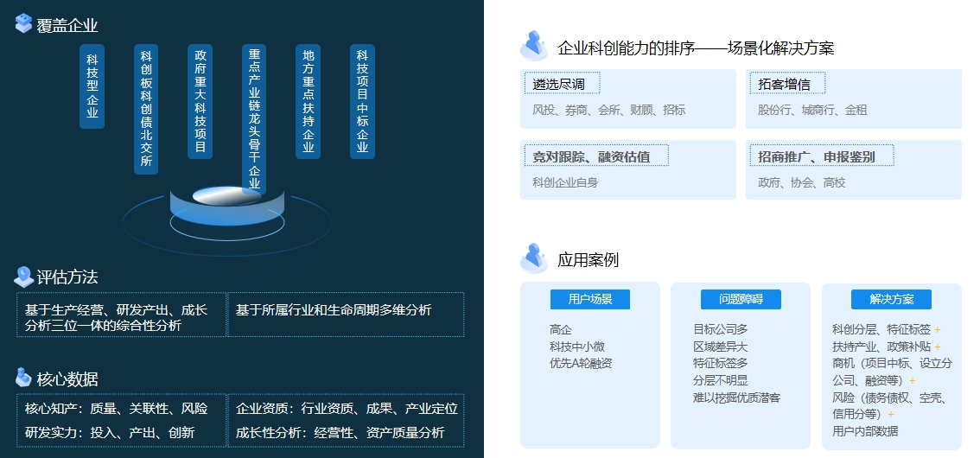Click the 招商推广、申报鉴别 label box

(x=822, y=156)
